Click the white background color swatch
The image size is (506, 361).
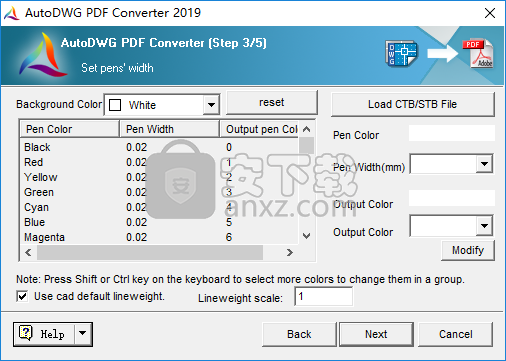(115, 105)
